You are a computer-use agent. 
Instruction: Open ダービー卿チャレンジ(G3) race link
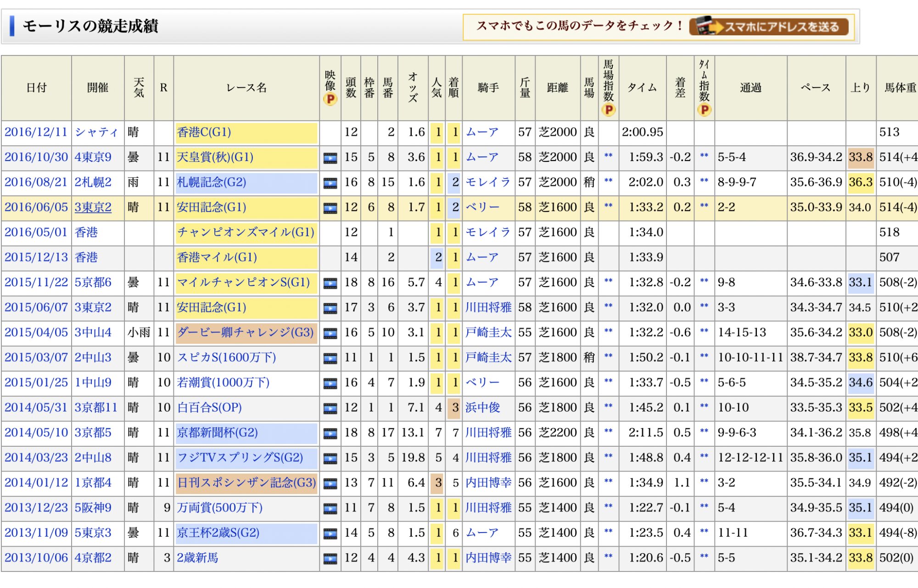[246, 333]
